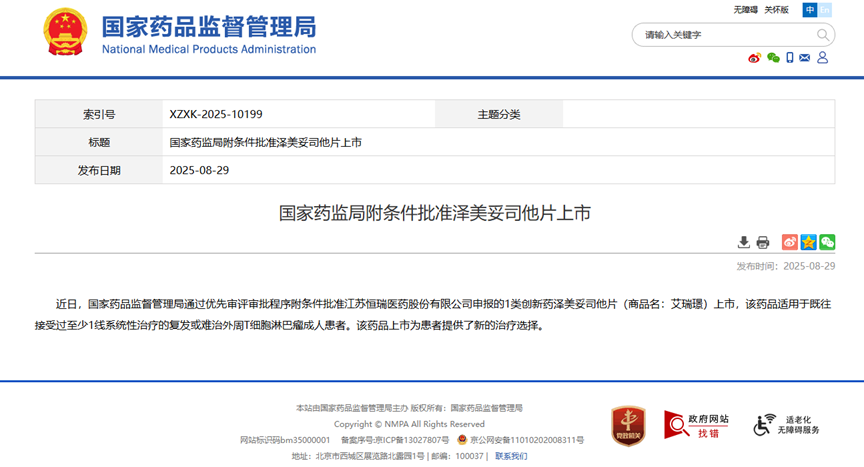Click the footer address 北京市西城区 text
Screen dimensions: 864x467
358,456
